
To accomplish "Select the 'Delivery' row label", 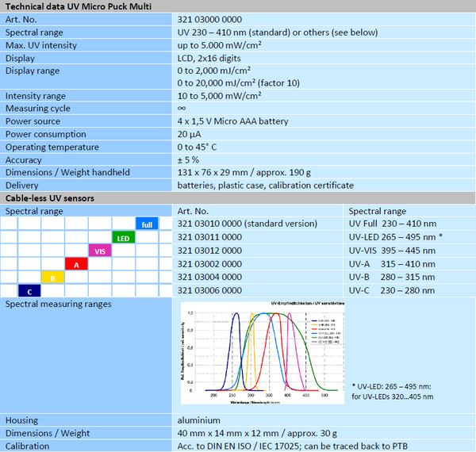I will point(22,186).
